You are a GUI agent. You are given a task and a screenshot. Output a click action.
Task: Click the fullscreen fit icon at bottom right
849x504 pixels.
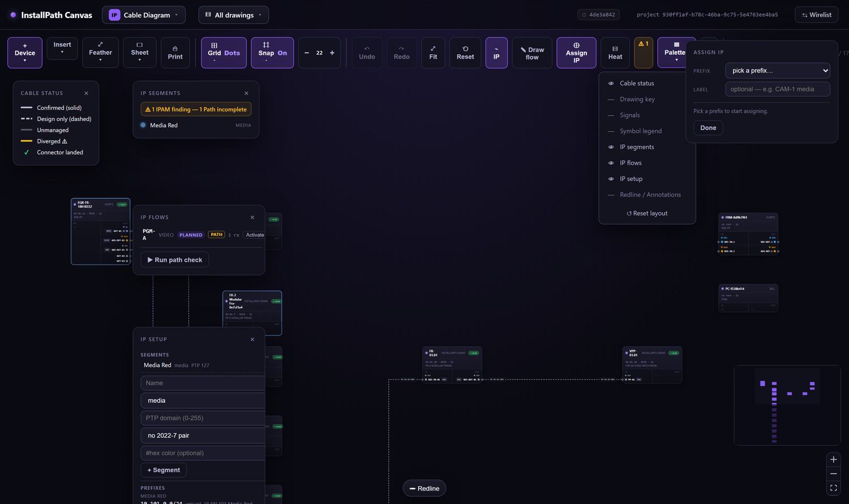tap(833, 488)
